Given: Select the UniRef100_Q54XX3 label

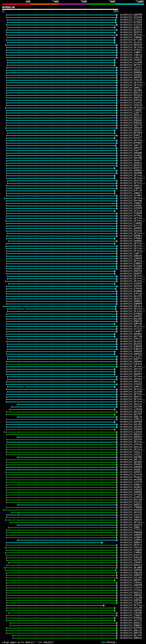Looking at the screenshot, I should pyautogui.click(x=131, y=397).
